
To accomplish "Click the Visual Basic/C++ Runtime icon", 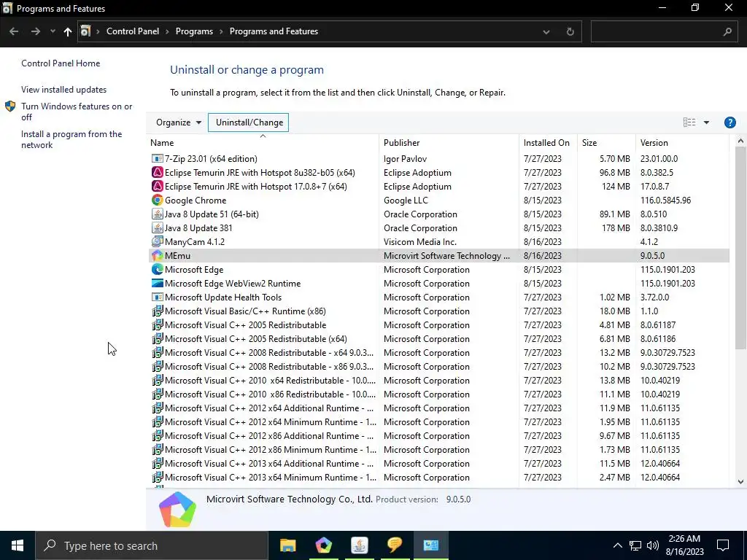I will (x=158, y=311).
